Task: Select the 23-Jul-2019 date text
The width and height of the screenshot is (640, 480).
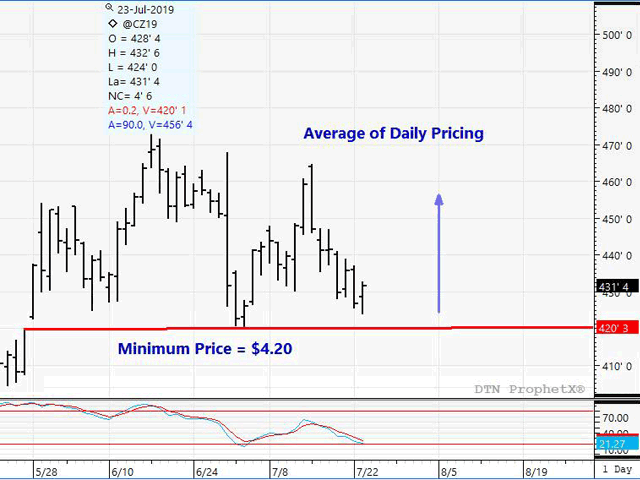Action: point(146,10)
